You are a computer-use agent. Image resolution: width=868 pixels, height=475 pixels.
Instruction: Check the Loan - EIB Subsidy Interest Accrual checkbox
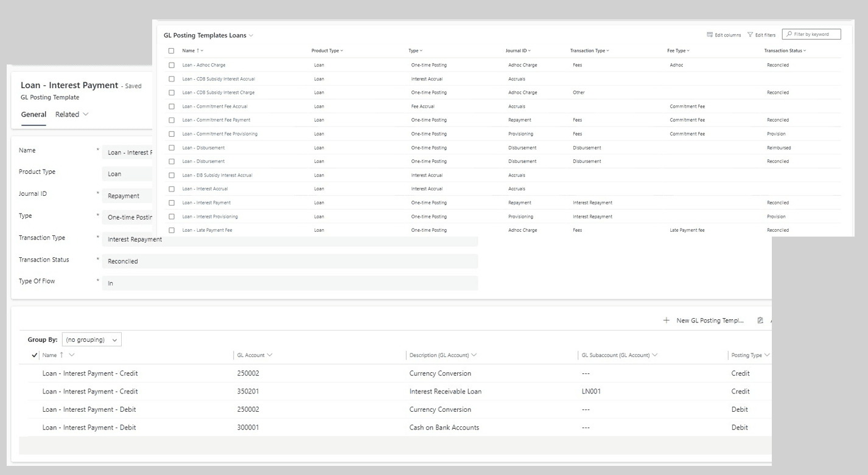tap(171, 175)
